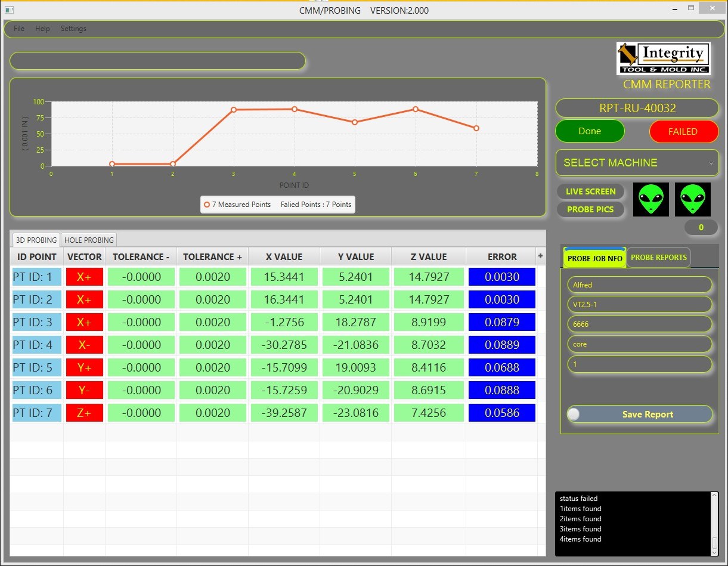Viewport: 728px width, 566px height.
Task: Click Y value -20.9029
Action: [x=356, y=390]
